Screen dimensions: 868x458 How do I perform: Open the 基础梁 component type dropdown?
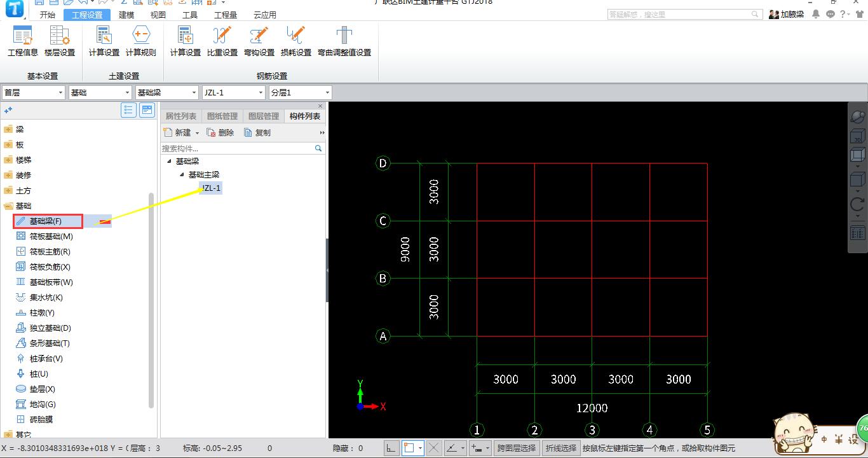(167, 92)
